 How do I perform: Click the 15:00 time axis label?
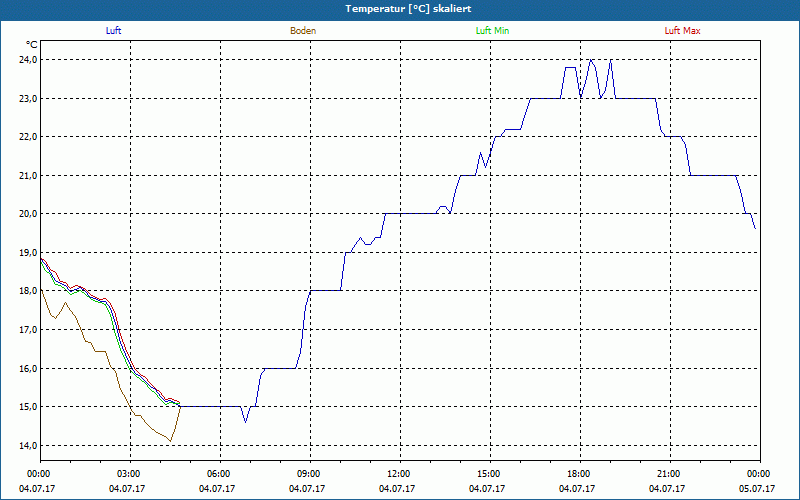coord(487,474)
